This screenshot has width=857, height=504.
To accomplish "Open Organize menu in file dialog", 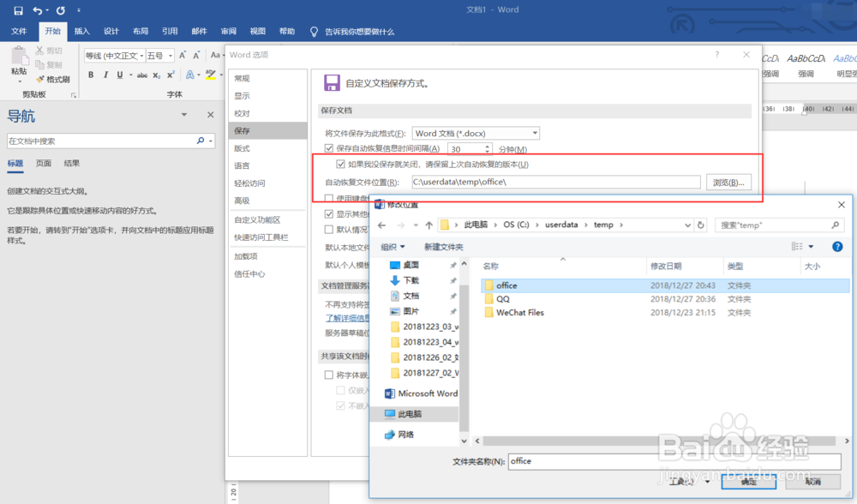I will (x=393, y=247).
